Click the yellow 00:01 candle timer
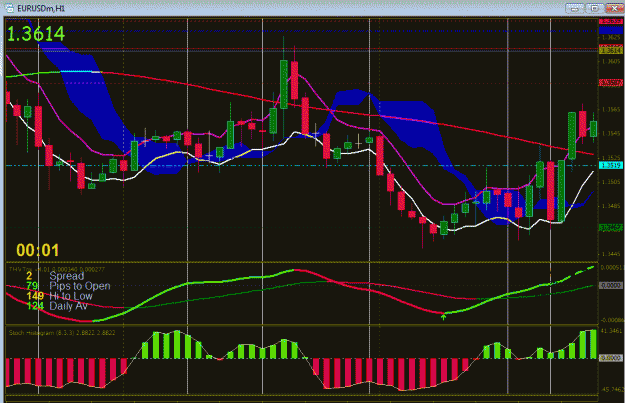 coord(37,250)
